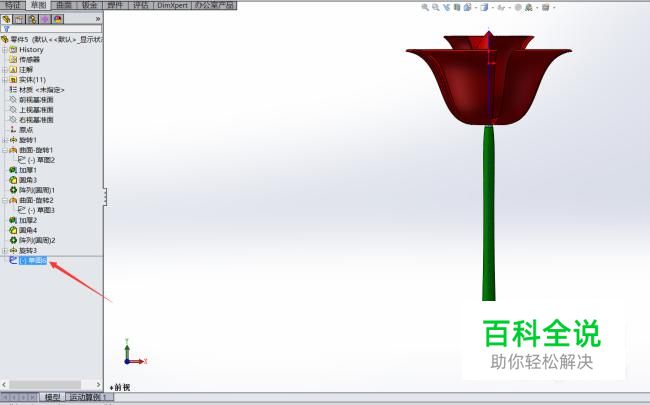
Task: Switch to the 曲面 ribbon tab
Action: click(x=63, y=5)
